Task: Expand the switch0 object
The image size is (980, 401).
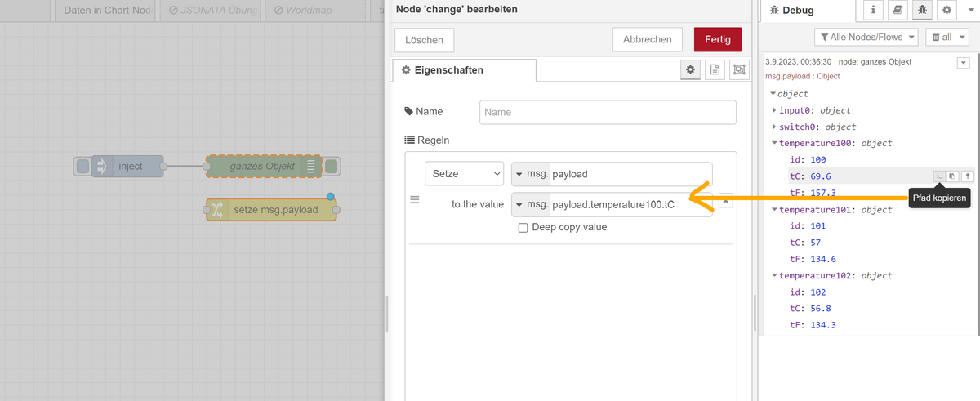Action: pyautogui.click(x=774, y=127)
